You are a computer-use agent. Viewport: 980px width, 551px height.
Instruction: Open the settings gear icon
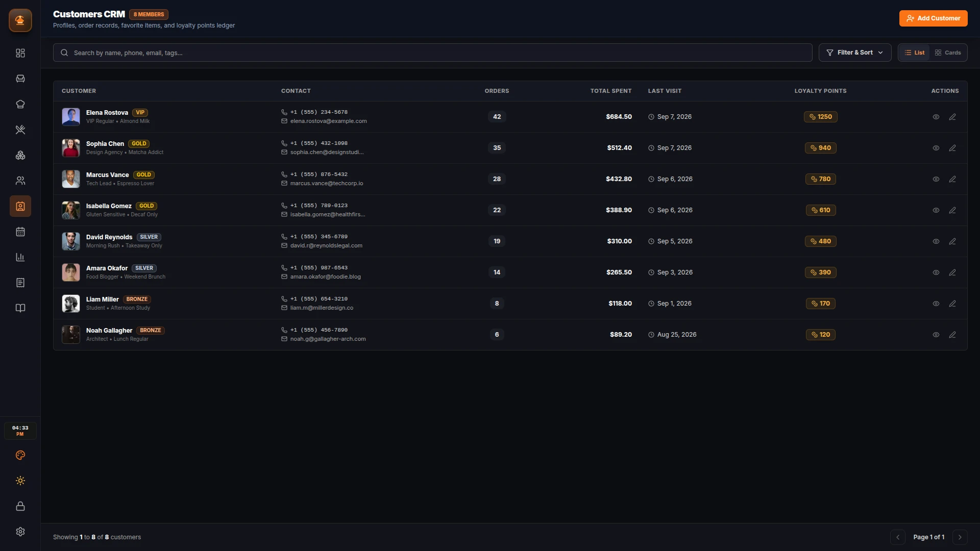point(20,532)
